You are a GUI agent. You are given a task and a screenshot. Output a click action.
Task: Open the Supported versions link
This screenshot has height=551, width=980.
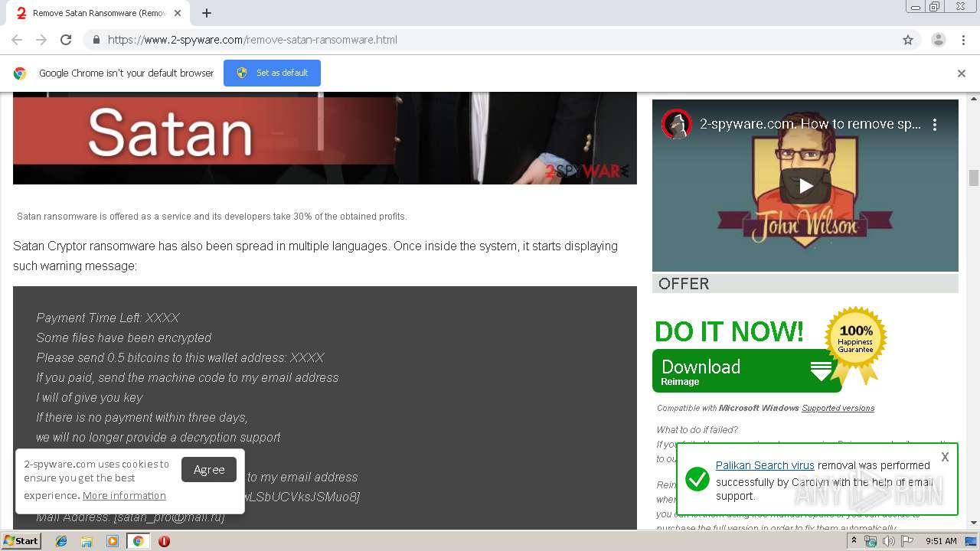click(x=838, y=408)
